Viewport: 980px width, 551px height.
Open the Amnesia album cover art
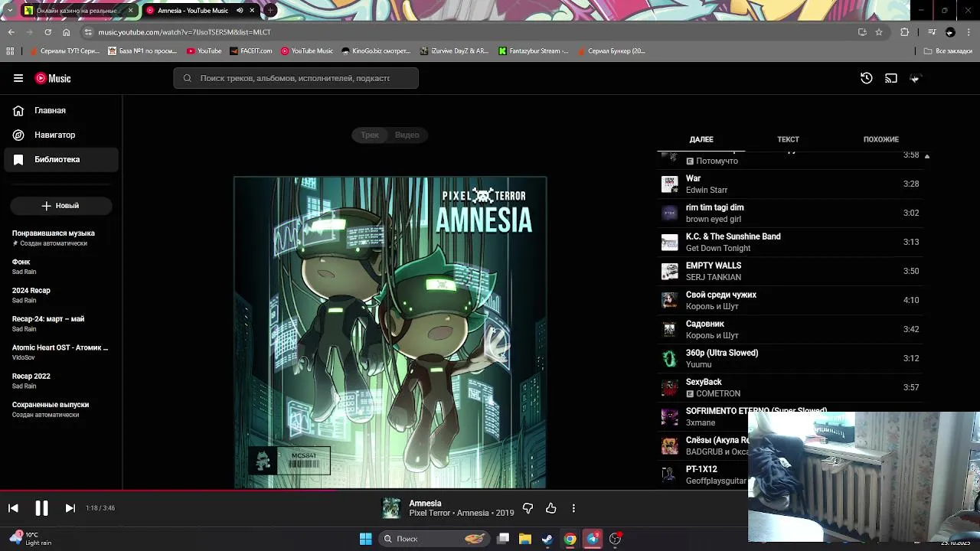[390, 332]
